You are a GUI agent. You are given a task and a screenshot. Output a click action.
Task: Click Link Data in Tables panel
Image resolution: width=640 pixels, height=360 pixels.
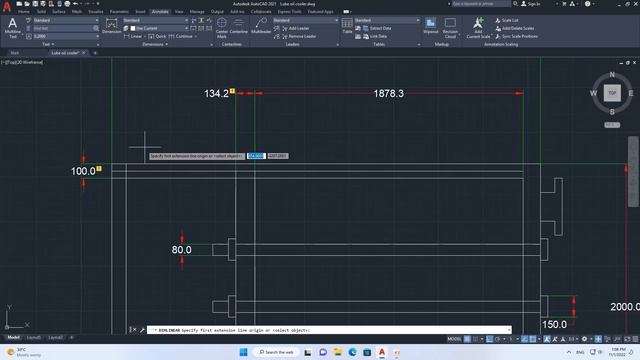375,36
